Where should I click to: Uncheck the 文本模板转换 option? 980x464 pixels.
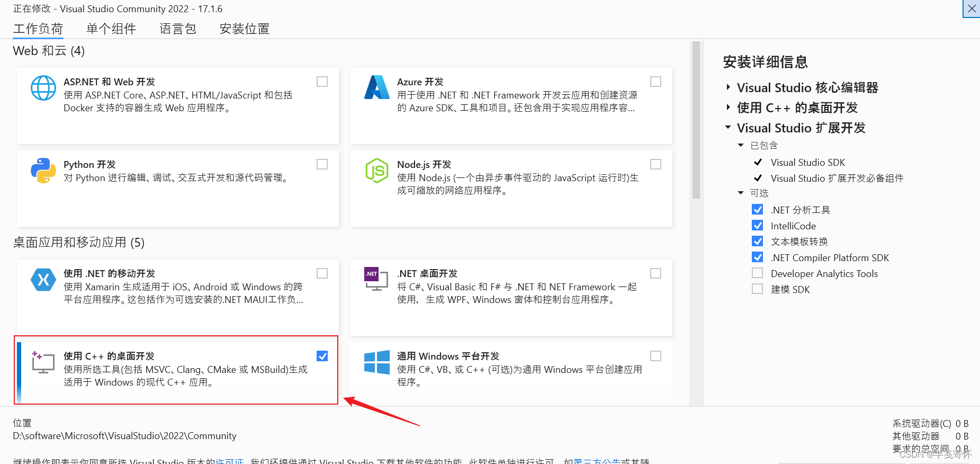758,242
